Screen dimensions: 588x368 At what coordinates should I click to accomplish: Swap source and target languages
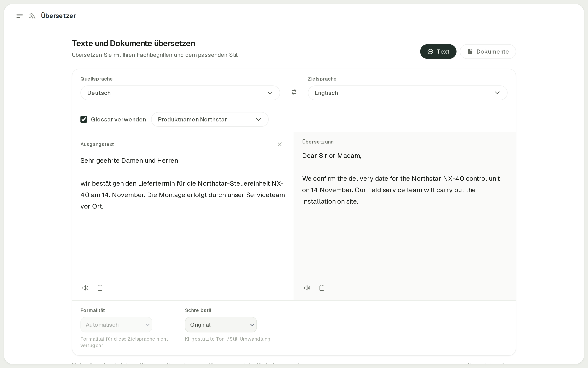coord(294,92)
